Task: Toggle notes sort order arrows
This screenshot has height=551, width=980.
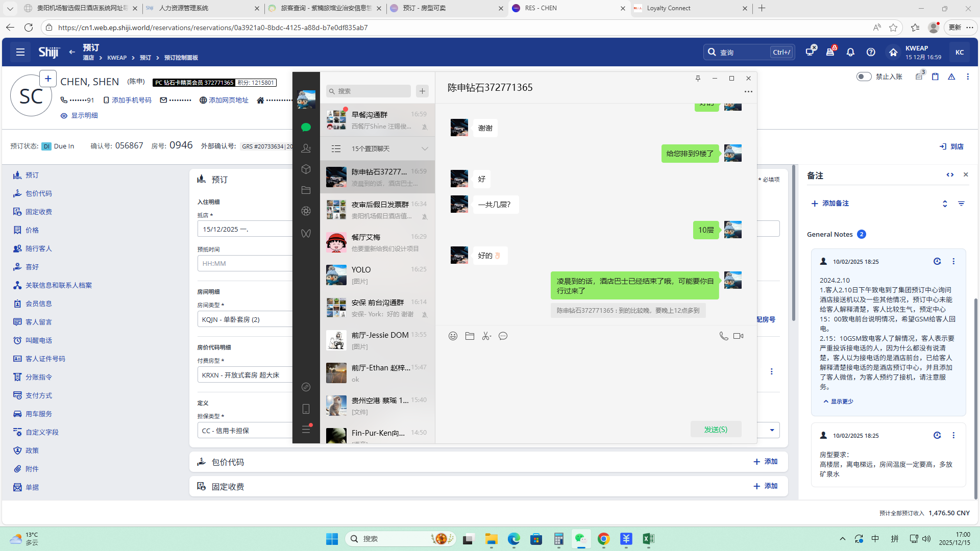Action: coord(945,204)
